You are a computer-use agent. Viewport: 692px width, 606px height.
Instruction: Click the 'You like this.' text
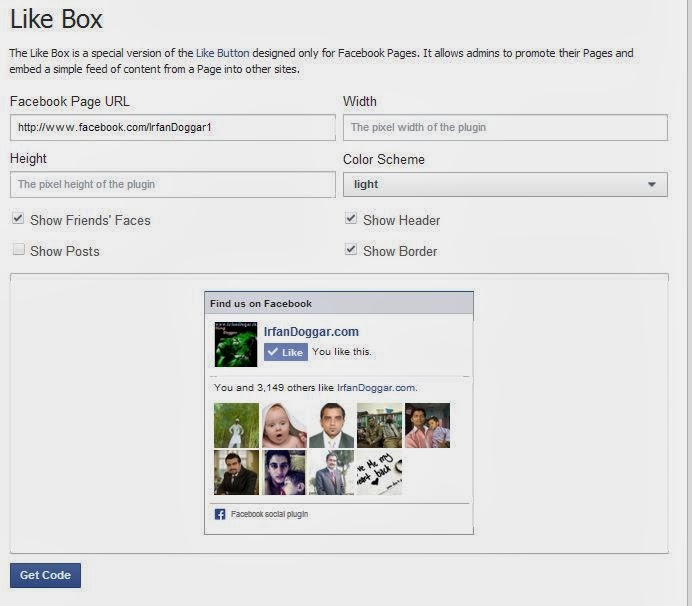pyautogui.click(x=342, y=352)
